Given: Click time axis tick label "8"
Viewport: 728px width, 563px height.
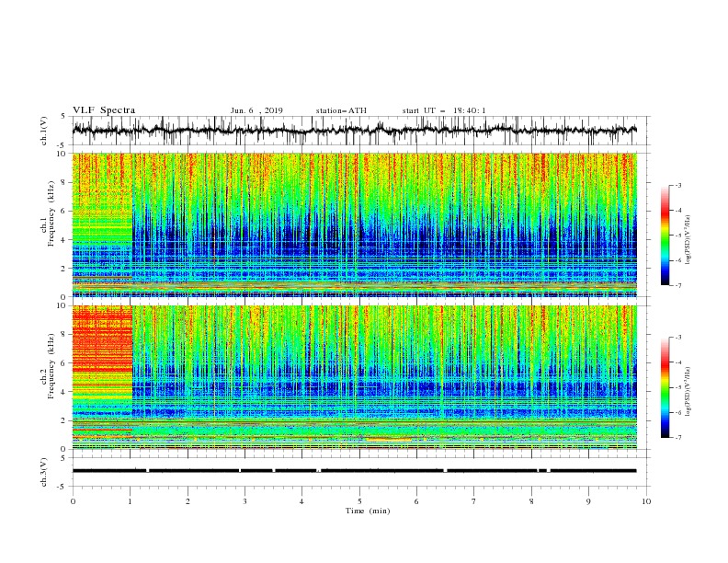Looking at the screenshot, I should pos(531,501).
